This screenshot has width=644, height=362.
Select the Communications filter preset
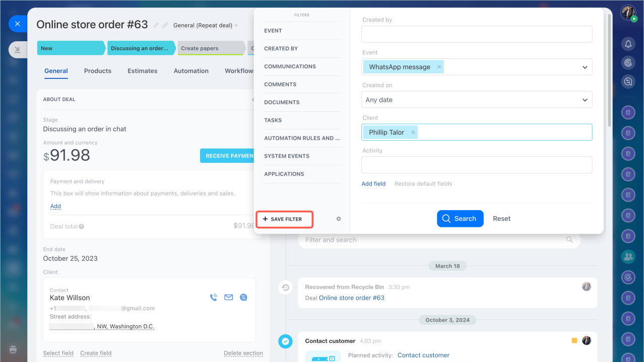(x=290, y=66)
